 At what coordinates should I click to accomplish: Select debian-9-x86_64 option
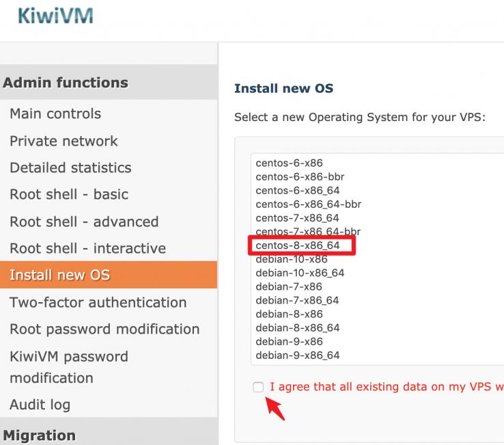(x=297, y=355)
